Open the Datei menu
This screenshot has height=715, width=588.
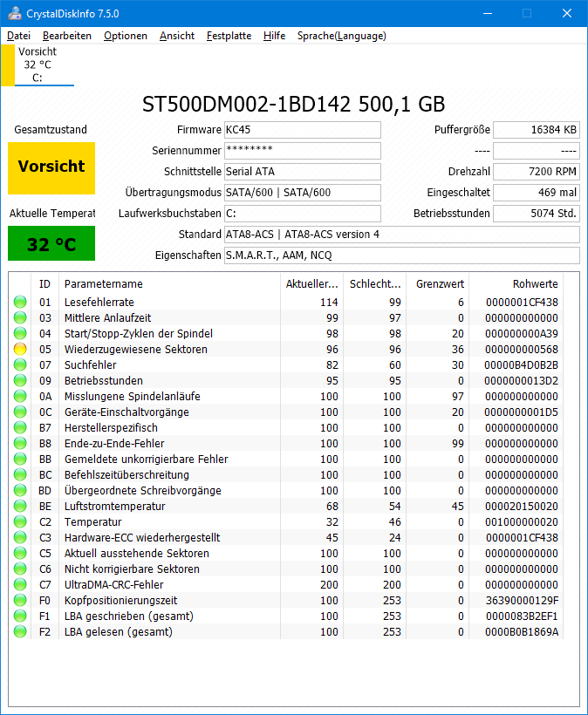(18, 36)
